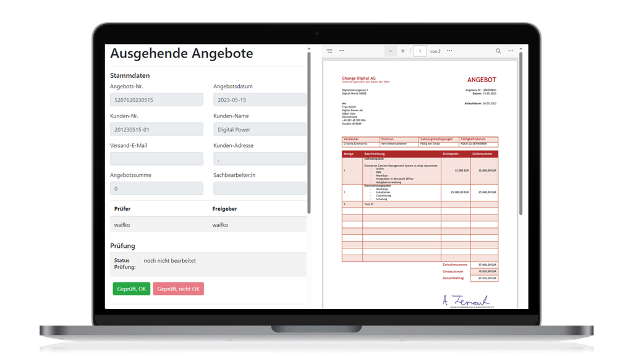Select the Prüfer value waifko
Image resolution: width=633 pixels, height=364 pixels.
pos(122,225)
